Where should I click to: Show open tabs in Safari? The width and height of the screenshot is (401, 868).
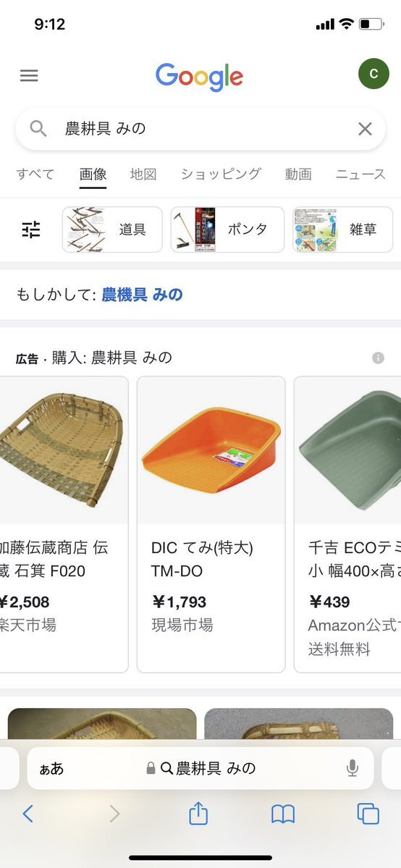pos(368,814)
